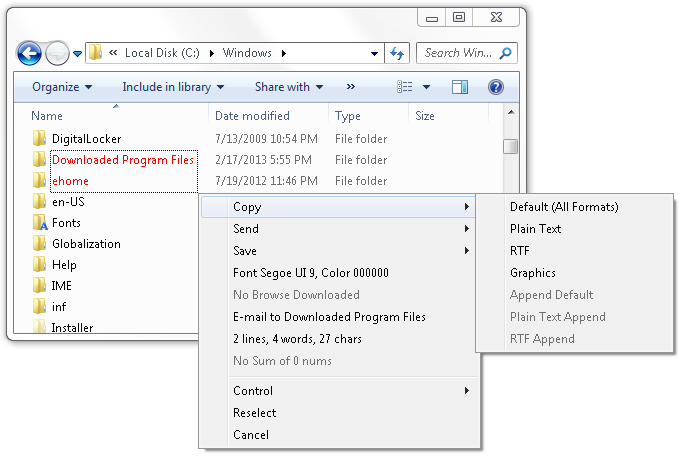
Task: Open the recent pages dropdown arrow
Action: pyautogui.click(x=77, y=54)
